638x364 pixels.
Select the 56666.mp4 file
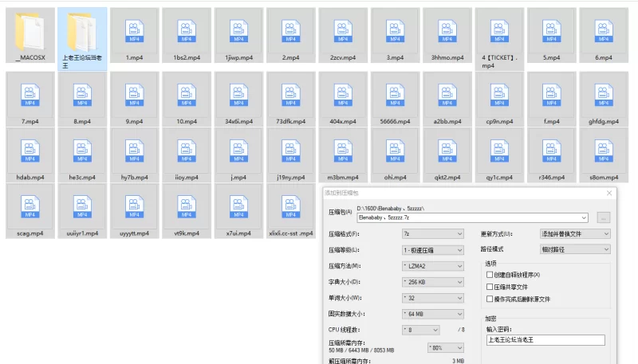[395, 99]
